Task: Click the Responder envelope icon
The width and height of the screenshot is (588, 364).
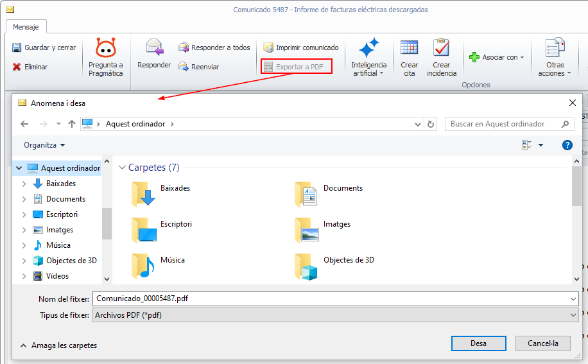Action: [x=155, y=48]
